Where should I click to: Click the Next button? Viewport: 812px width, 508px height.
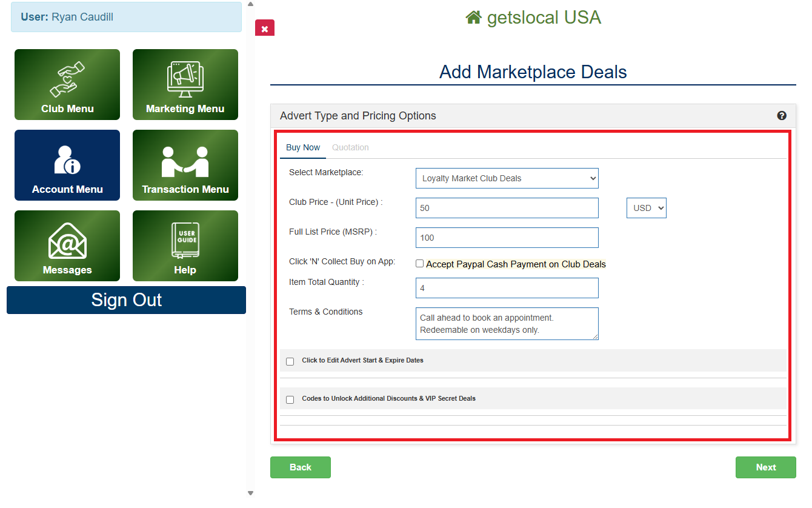(766, 467)
